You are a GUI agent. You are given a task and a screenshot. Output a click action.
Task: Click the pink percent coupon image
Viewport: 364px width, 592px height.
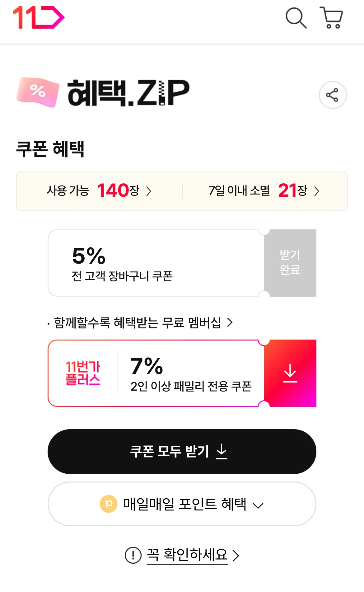click(38, 92)
